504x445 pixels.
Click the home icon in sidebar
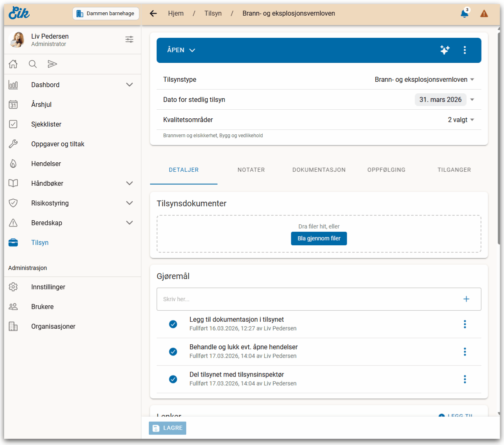(x=13, y=64)
